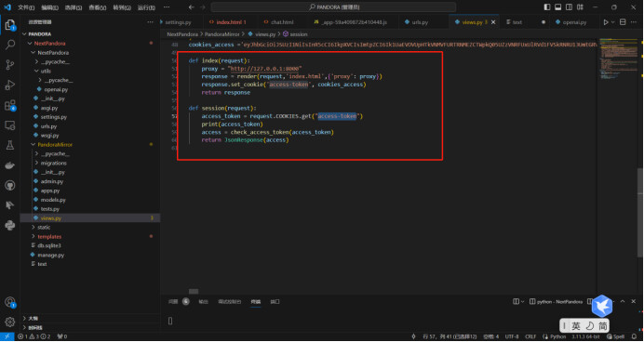644x342 pixels.
Task: Expand the migrations folder
Action: coord(36,164)
